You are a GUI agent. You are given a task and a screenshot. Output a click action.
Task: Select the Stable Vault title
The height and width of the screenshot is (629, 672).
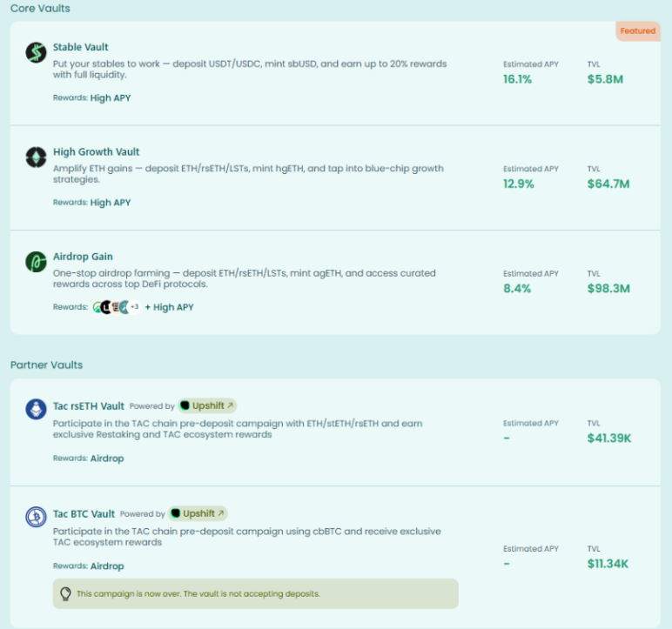pyautogui.click(x=81, y=47)
